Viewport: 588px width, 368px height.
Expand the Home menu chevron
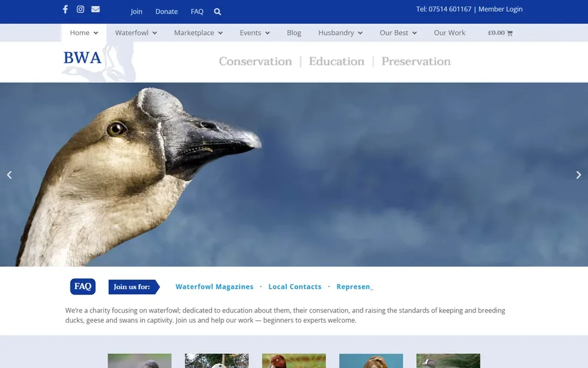pos(96,33)
